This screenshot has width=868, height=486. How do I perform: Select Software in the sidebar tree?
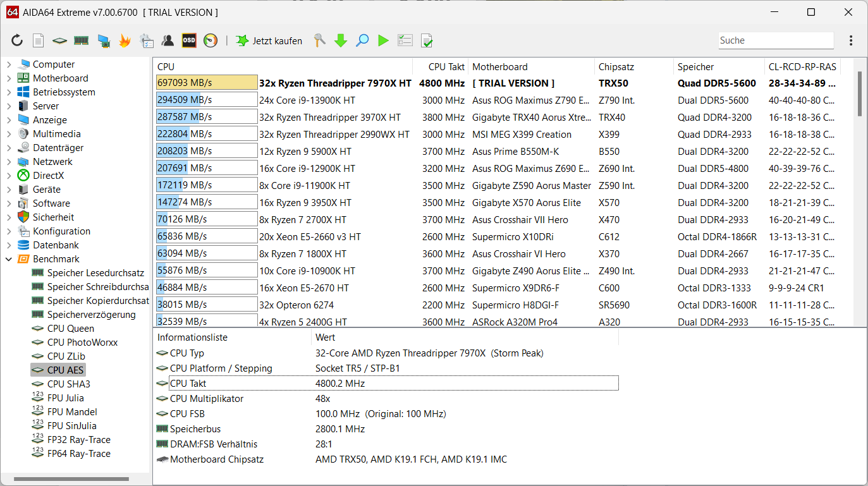tap(51, 204)
